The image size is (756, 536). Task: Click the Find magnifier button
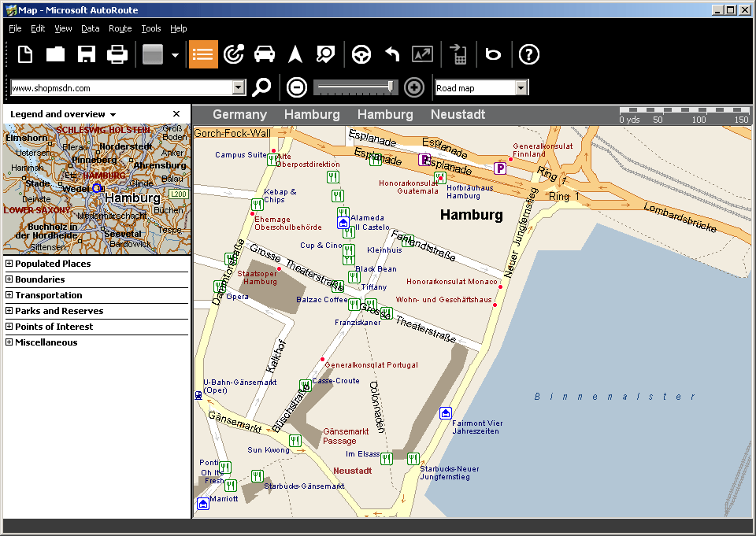tap(261, 87)
